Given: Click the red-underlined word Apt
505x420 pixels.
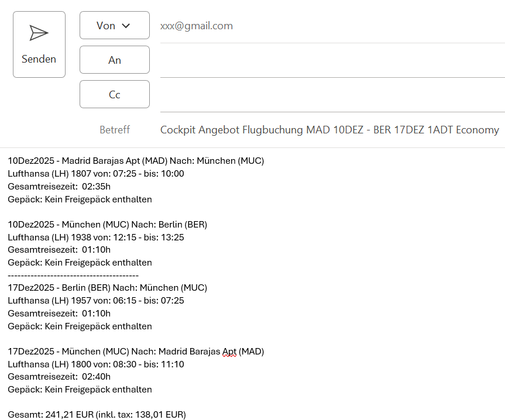Looking at the screenshot, I should 229,352.
